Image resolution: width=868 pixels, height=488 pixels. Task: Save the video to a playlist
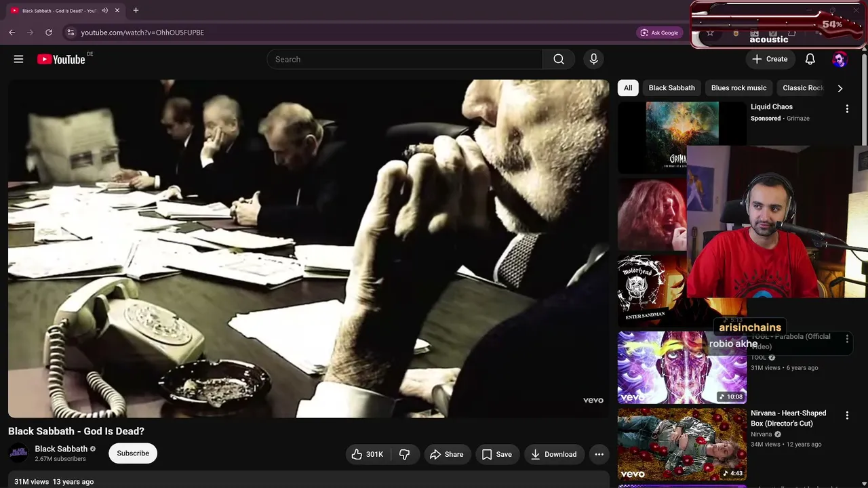[x=496, y=454]
